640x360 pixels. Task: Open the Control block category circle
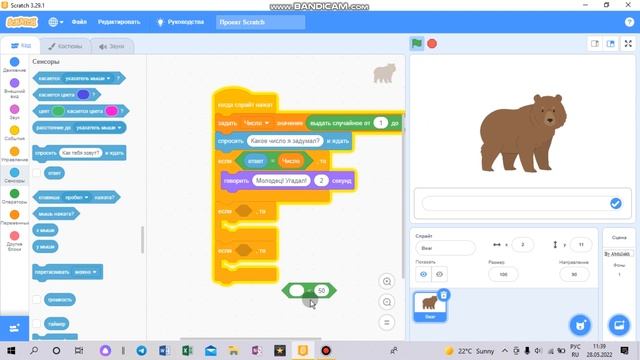click(14, 151)
